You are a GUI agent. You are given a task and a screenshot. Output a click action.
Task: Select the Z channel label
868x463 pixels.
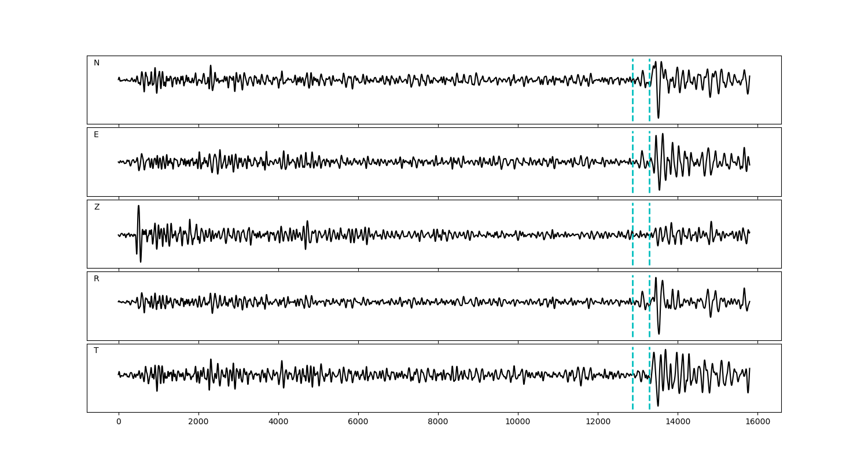pos(97,207)
